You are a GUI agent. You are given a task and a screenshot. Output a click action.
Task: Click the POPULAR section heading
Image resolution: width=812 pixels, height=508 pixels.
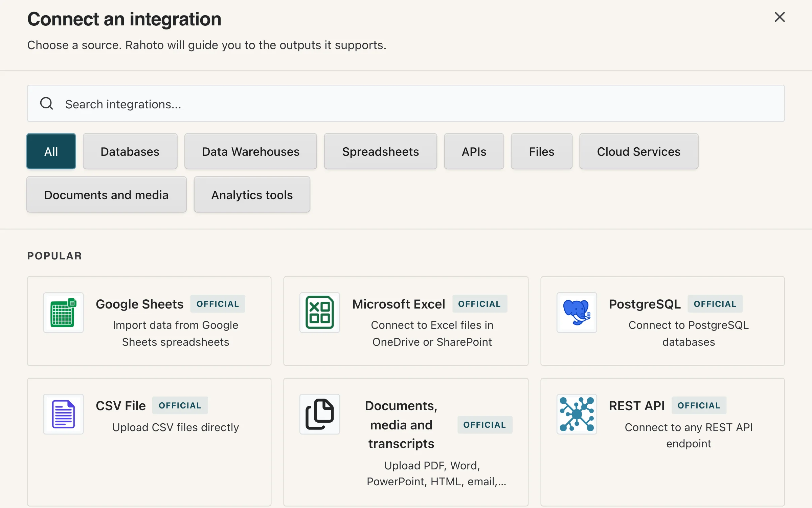[x=54, y=256]
